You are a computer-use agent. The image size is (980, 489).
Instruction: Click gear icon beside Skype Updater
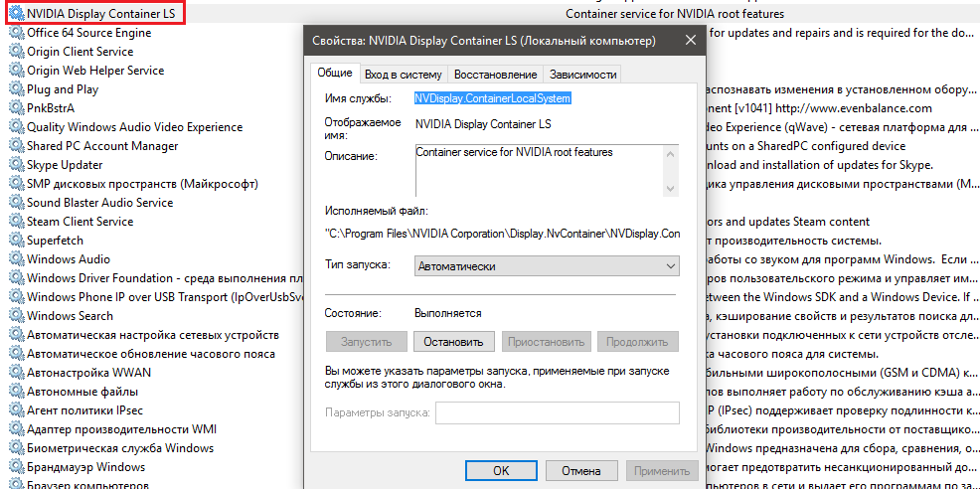click(x=16, y=164)
